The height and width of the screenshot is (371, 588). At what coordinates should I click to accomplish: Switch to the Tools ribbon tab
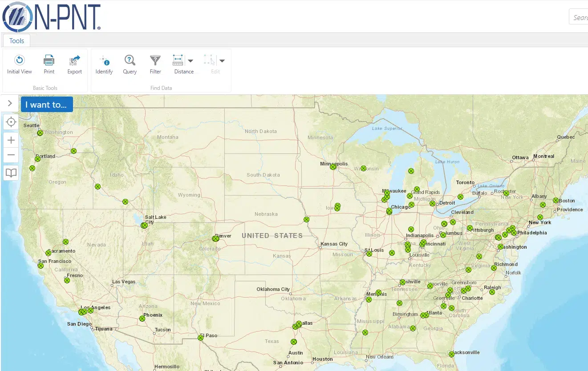tap(16, 40)
